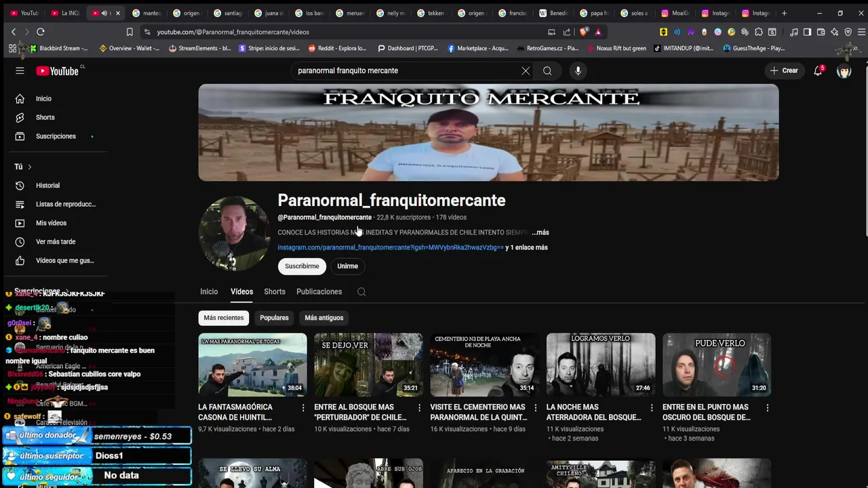Open the channel's Instagram link
The height and width of the screenshot is (488, 868).
coord(391,247)
